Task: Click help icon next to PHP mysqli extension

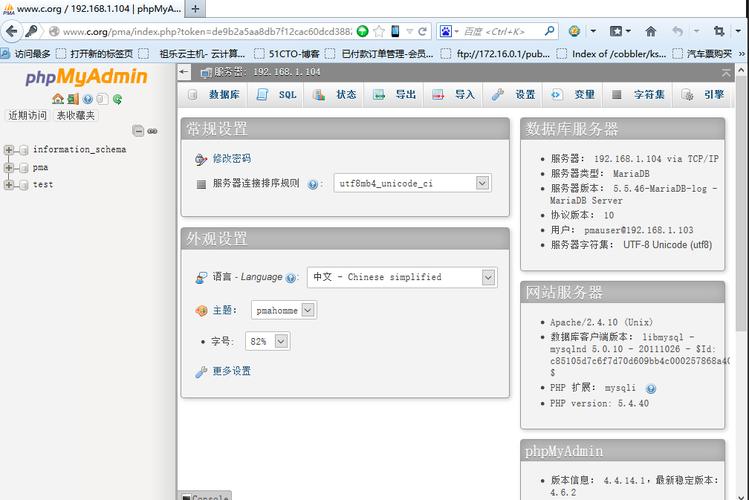Action: pyautogui.click(x=651, y=389)
